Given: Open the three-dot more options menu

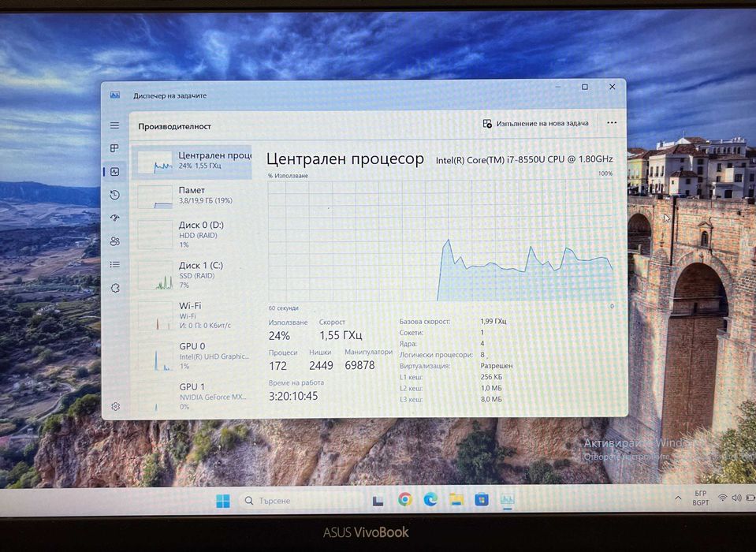Looking at the screenshot, I should point(612,122).
